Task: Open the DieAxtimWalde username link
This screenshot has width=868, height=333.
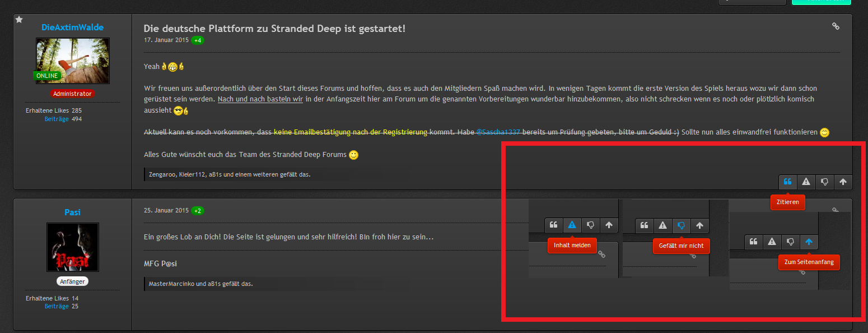Action: 72,27
